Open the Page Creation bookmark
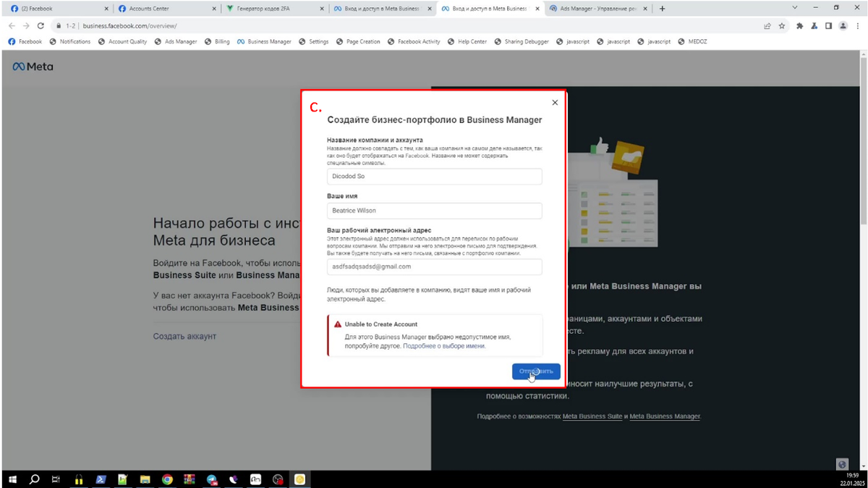This screenshot has width=868, height=488. [x=358, y=41]
